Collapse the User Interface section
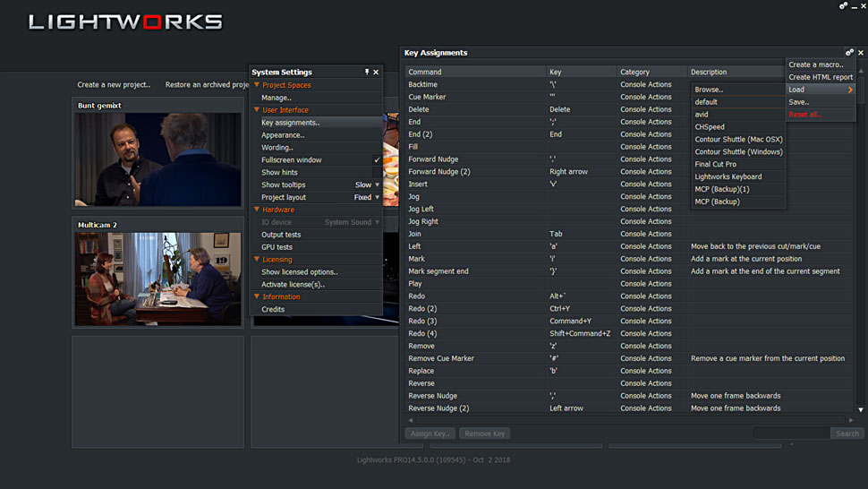The height and width of the screenshot is (489, 868). 257,109
